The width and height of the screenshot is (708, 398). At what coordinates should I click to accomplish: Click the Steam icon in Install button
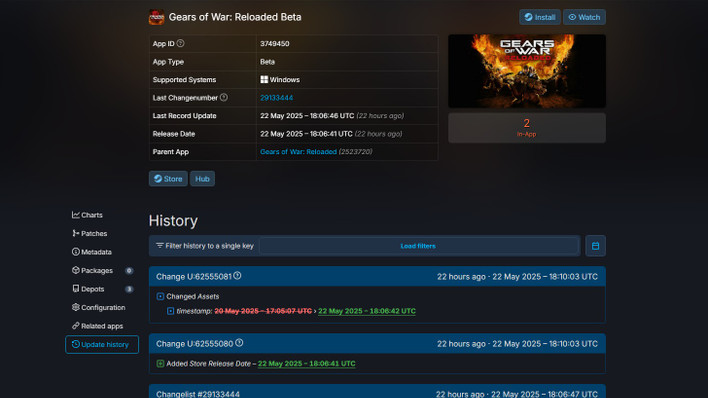(x=528, y=17)
